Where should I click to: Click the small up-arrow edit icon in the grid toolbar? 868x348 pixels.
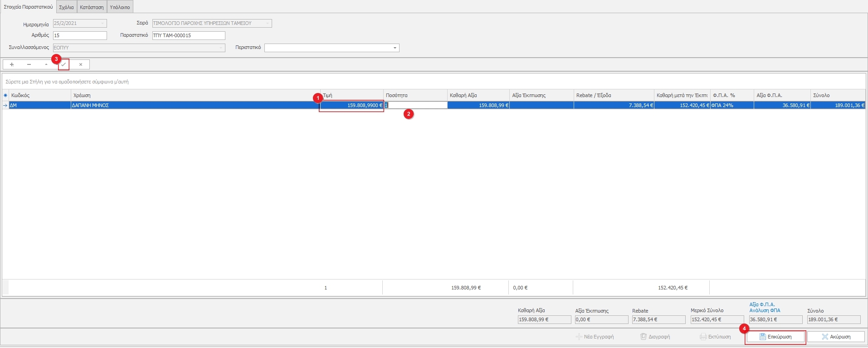(46, 64)
